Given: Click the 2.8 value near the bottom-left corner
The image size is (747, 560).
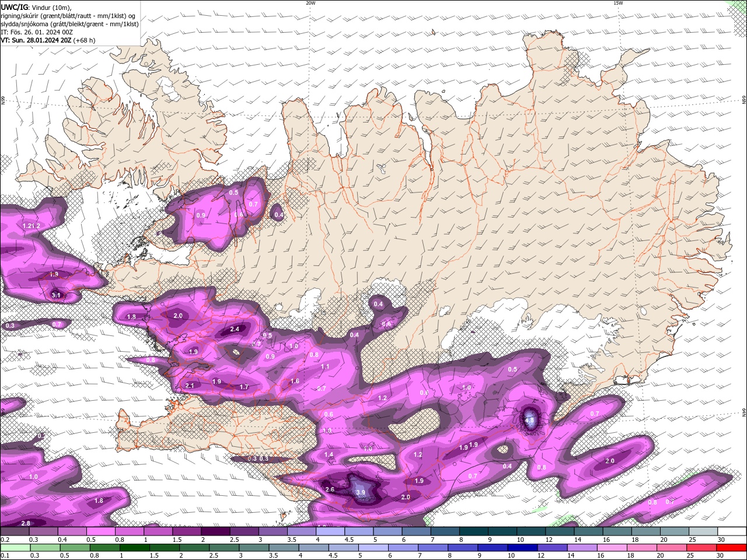Looking at the screenshot, I should [x=26, y=524].
